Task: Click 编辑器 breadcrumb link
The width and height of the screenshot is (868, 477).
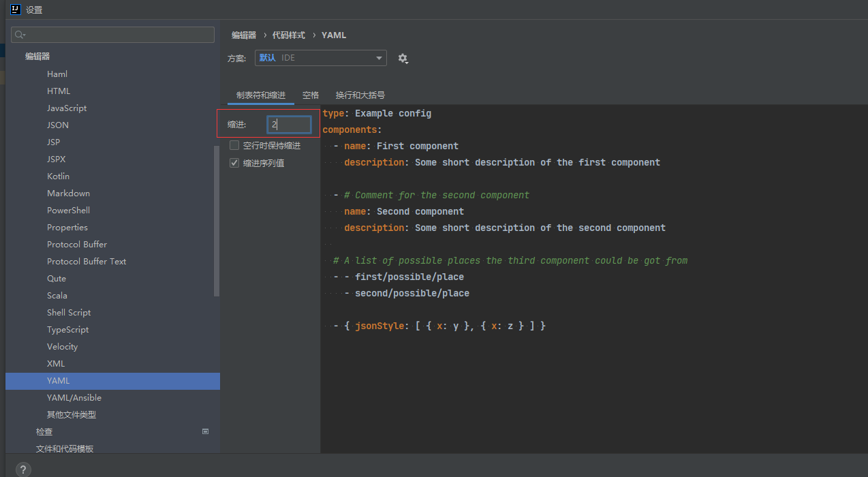Action: tap(244, 35)
